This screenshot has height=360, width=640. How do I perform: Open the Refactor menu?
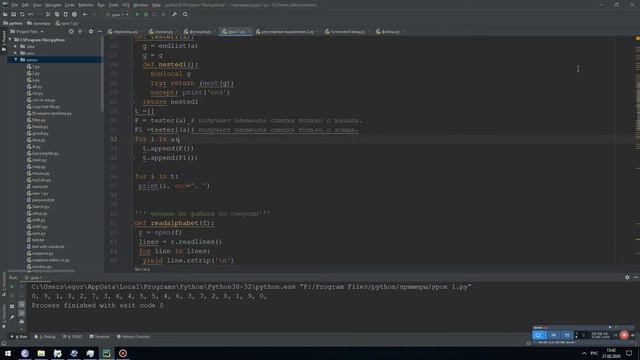(86, 5)
